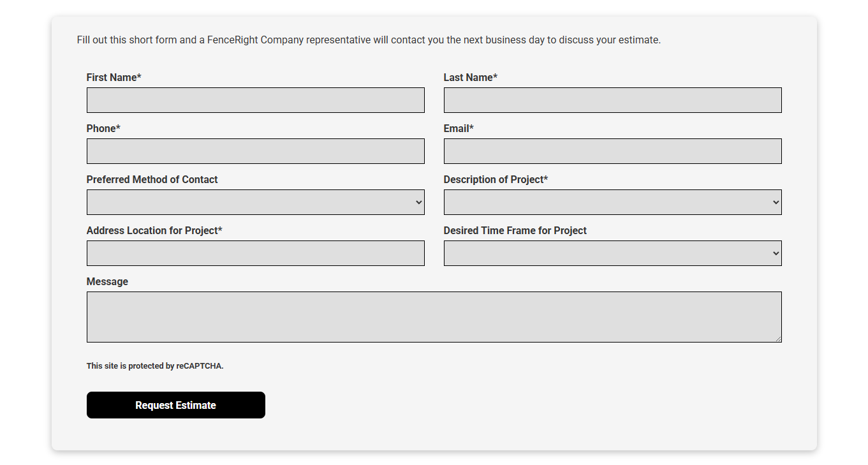Focus the Message text area
868x465 pixels.
pos(434,317)
